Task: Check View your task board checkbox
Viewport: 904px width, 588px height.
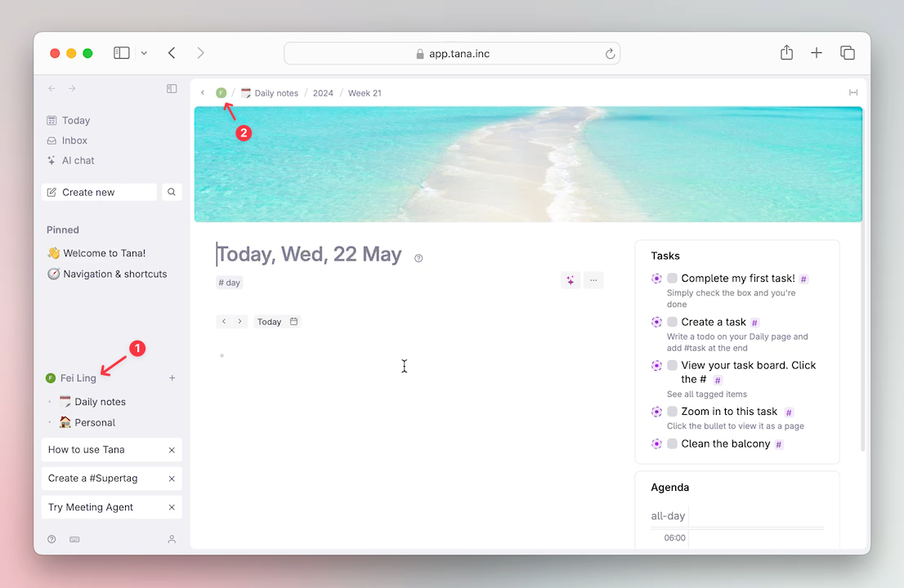Action: [x=672, y=365]
